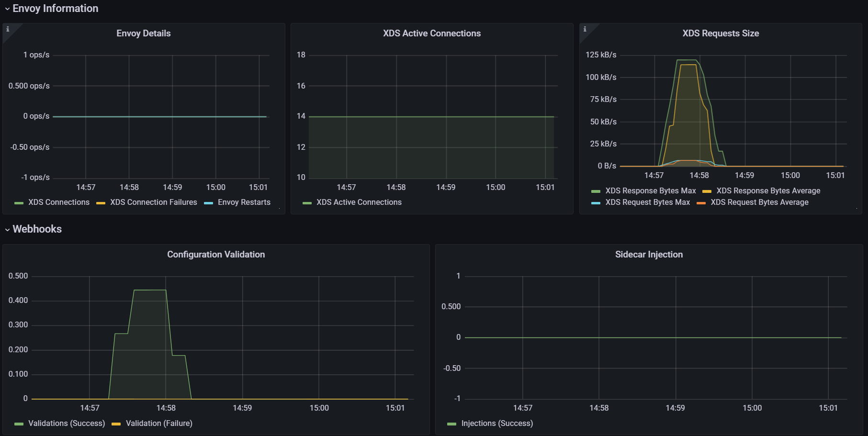The height and width of the screenshot is (436, 868).
Task: Click the Injections (Success) legend label
Action: [x=497, y=424]
